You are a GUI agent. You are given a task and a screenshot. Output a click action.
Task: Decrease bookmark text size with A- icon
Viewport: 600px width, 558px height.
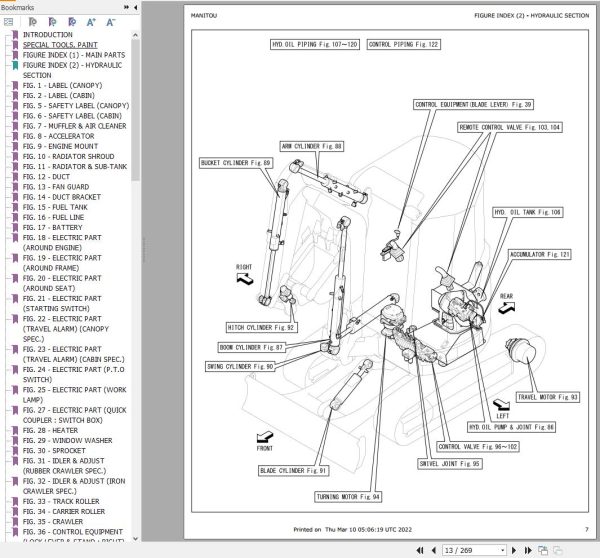[x=111, y=22]
